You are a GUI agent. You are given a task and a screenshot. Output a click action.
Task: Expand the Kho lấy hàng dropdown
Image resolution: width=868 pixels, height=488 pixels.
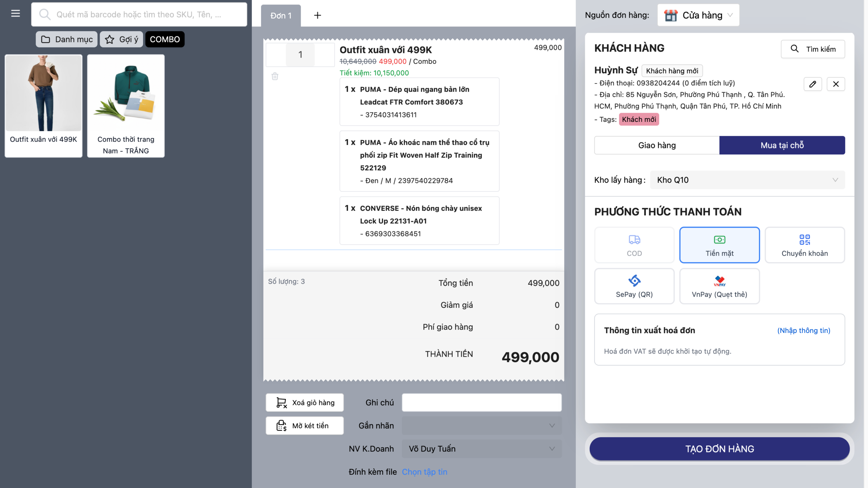pyautogui.click(x=747, y=180)
